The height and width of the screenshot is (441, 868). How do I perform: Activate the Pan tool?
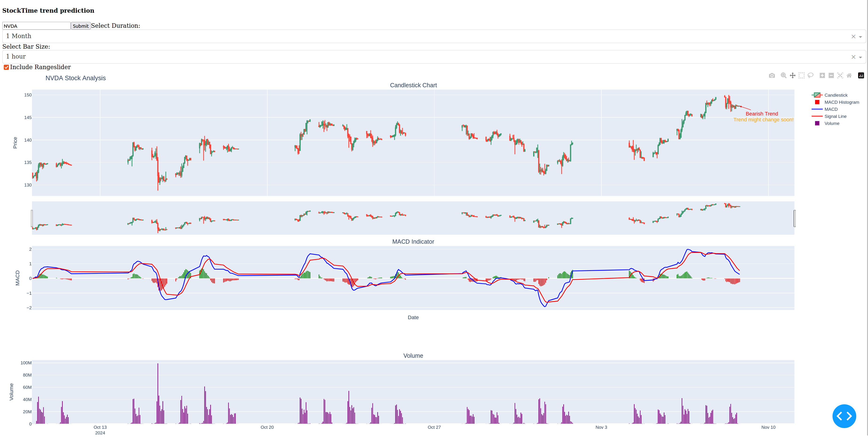(793, 75)
